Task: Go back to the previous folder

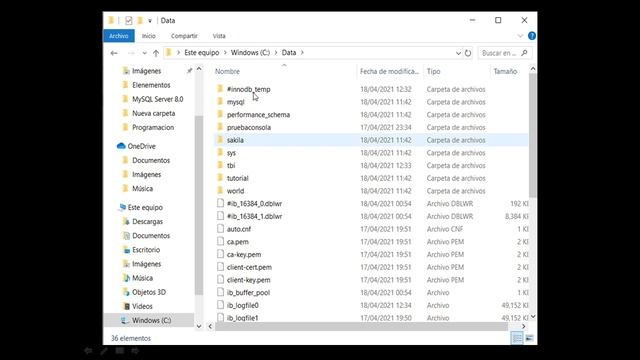Action: (x=114, y=53)
